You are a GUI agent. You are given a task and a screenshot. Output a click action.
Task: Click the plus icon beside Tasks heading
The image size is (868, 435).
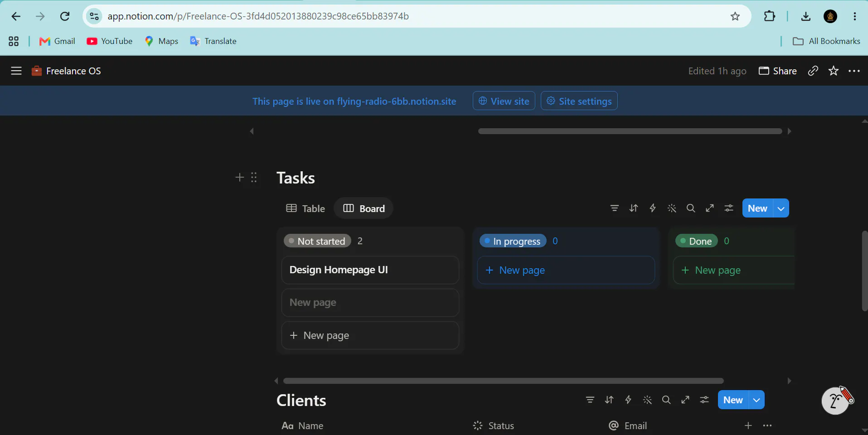[x=240, y=177]
